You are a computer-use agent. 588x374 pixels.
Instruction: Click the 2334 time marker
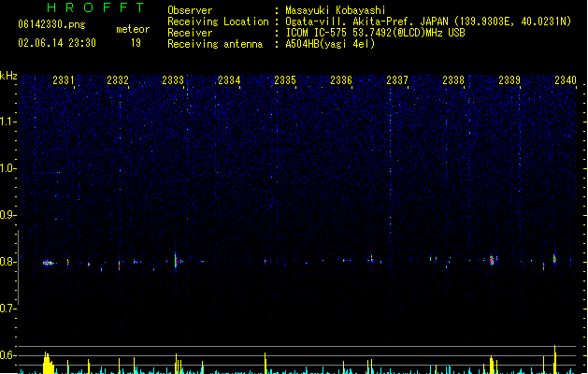tap(229, 80)
